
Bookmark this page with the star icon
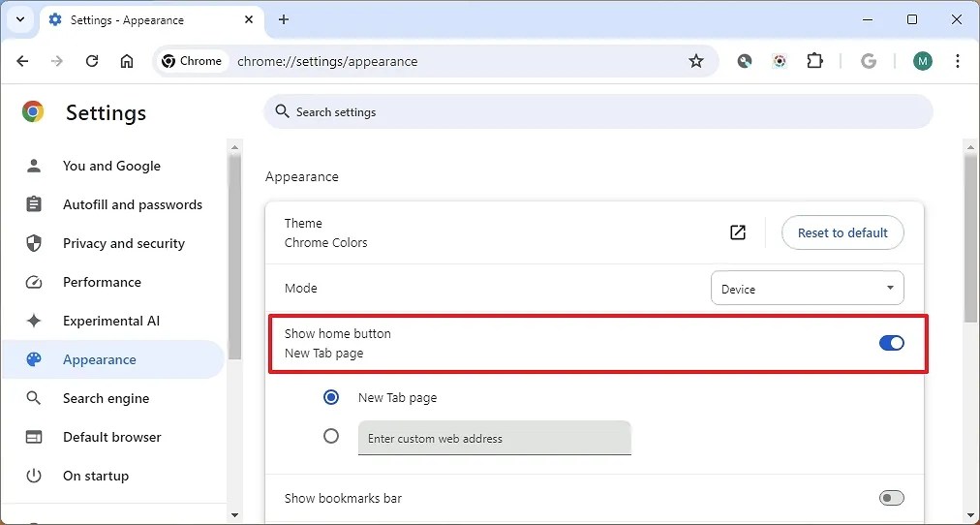pyautogui.click(x=695, y=61)
